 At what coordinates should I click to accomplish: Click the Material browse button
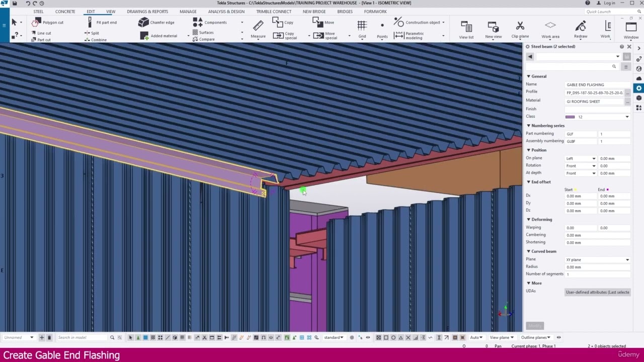(x=627, y=102)
